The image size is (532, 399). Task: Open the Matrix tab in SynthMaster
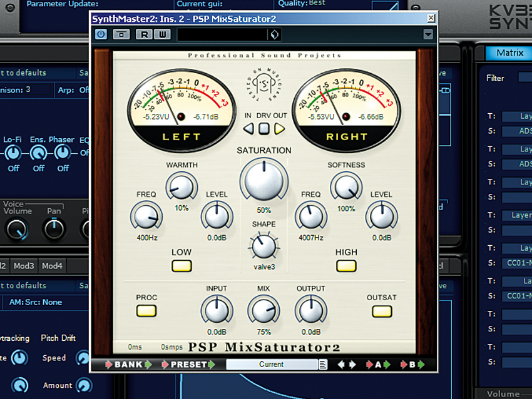coord(509,53)
